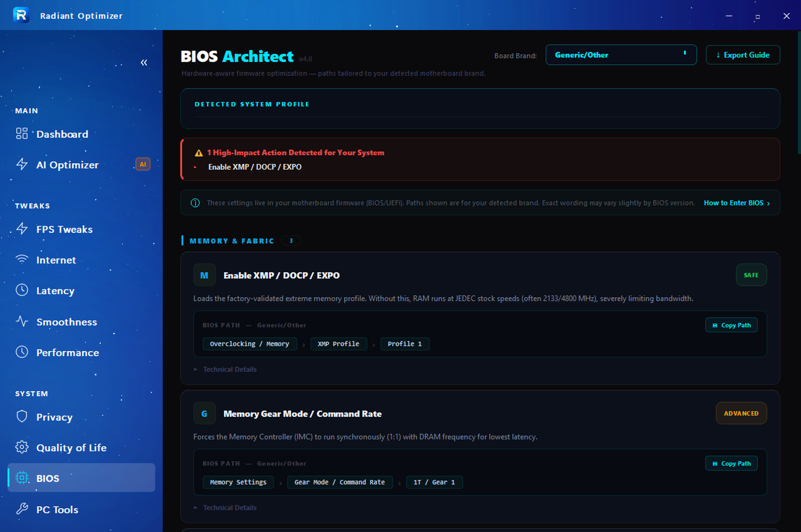
Task: Select the Smoothness tweaks section
Action: pos(67,322)
